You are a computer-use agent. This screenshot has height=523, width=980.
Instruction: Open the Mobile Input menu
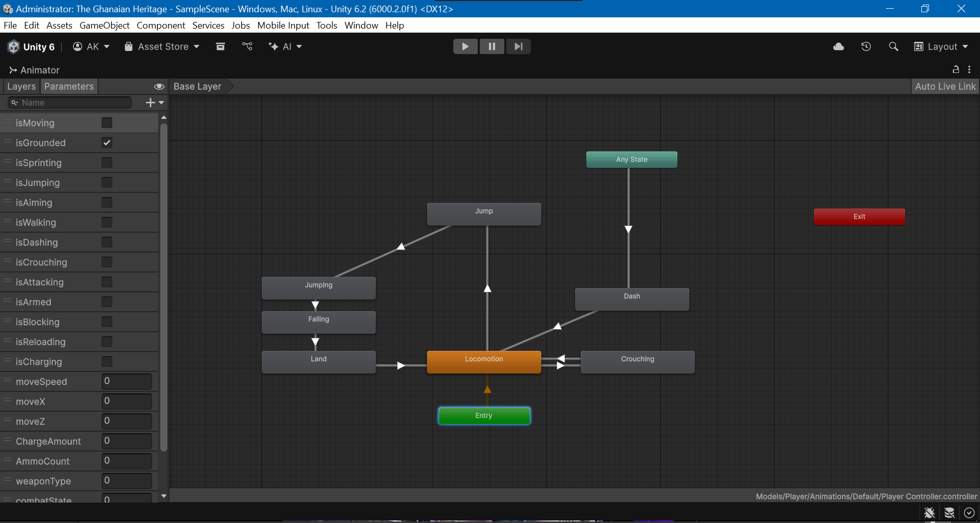coord(283,25)
